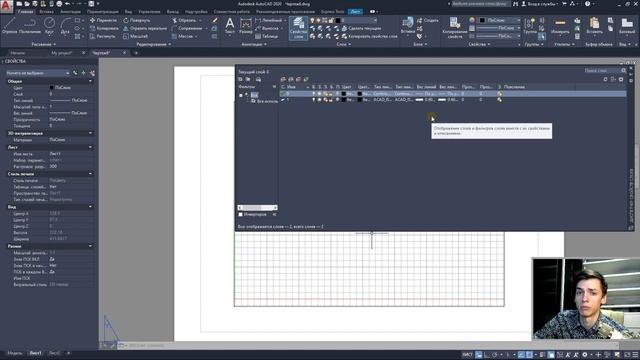Open Свойства слоя layer properties
The width and height of the screenshot is (640, 360).
point(298,28)
